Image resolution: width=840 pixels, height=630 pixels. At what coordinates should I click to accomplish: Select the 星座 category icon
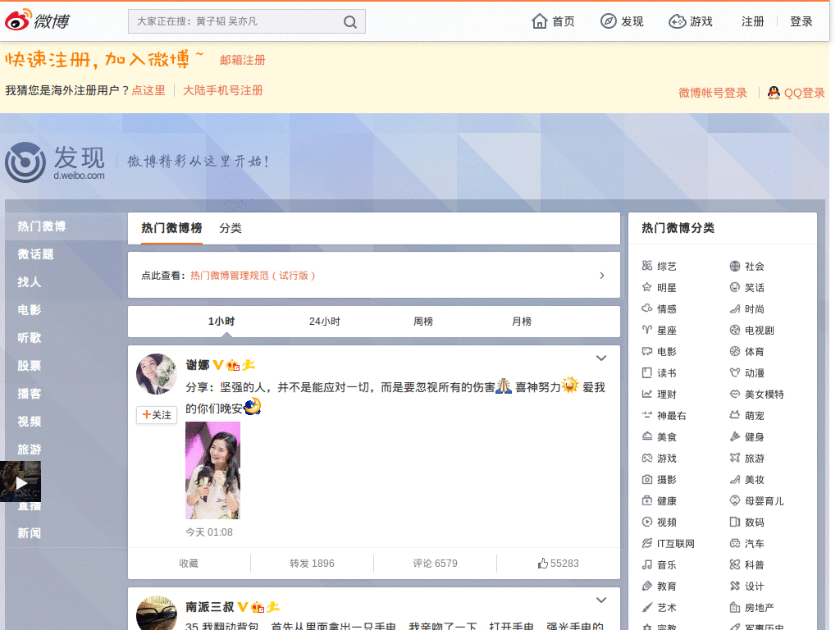pyautogui.click(x=647, y=330)
